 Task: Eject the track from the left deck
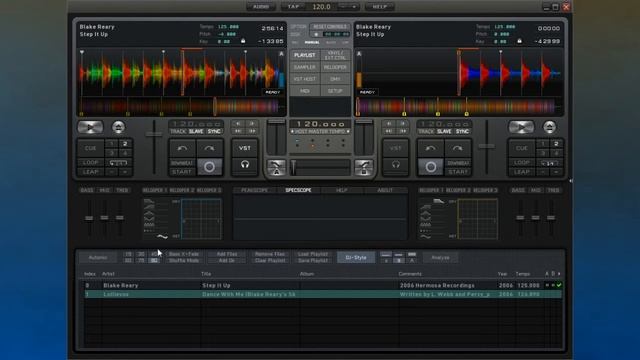[118, 127]
